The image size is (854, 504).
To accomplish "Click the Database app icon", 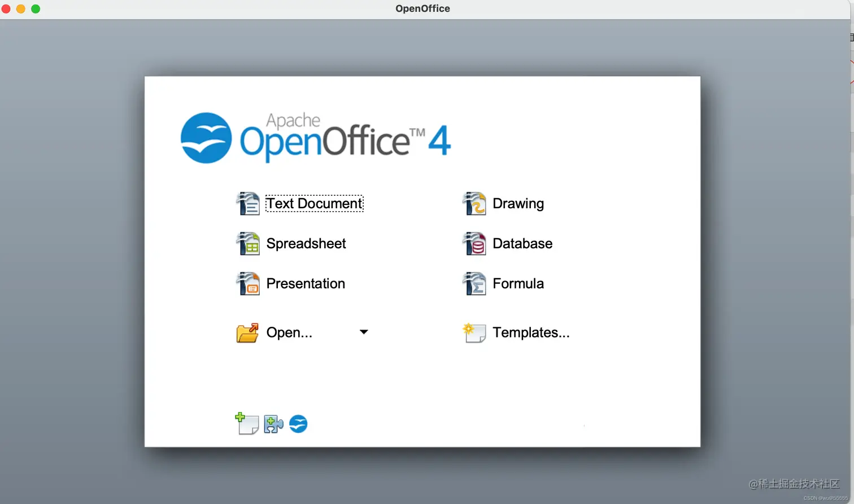I will click(x=474, y=243).
